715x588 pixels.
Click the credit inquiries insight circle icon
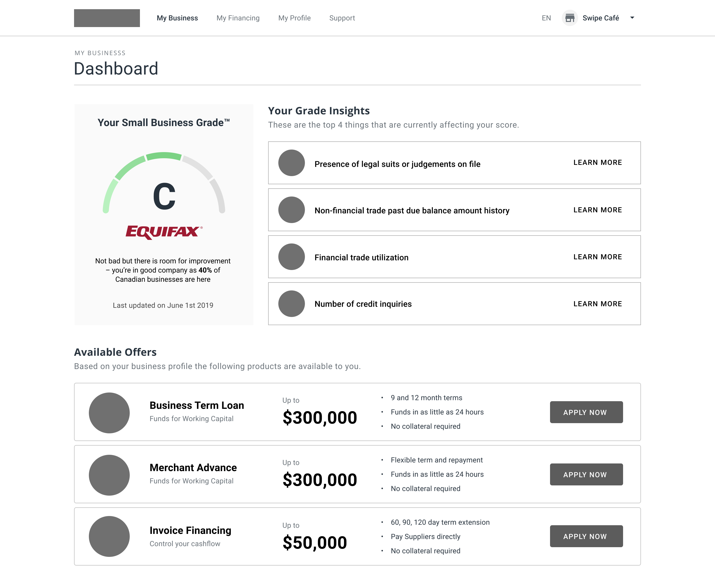tap(291, 304)
